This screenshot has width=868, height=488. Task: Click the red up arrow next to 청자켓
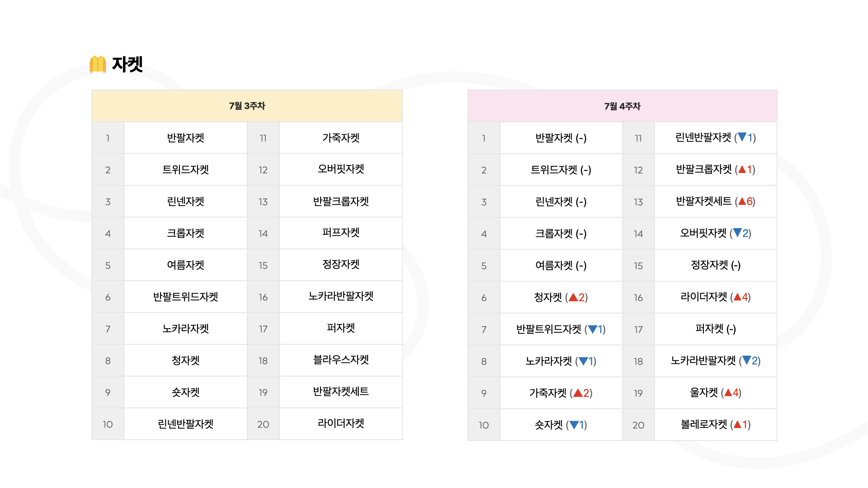(573, 297)
